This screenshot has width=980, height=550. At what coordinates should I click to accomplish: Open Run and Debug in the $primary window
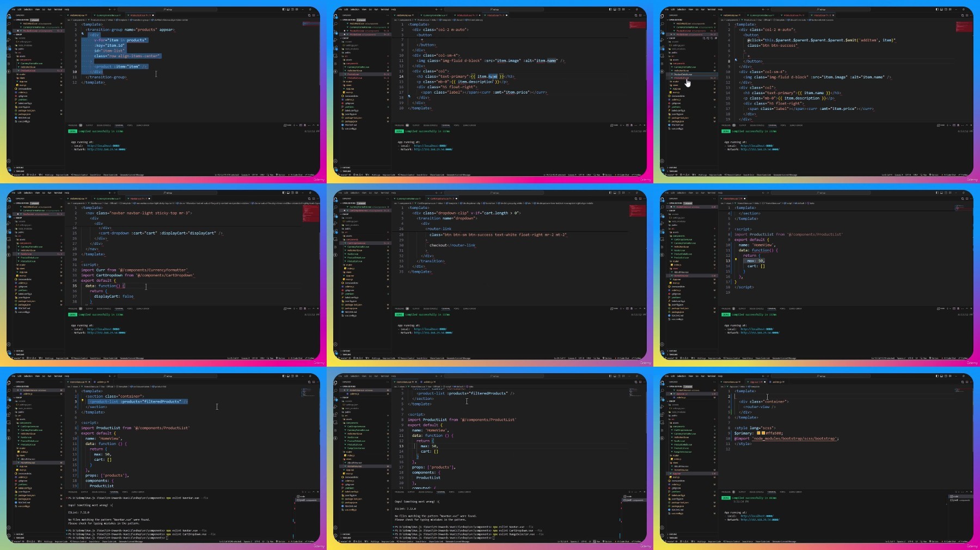click(663, 407)
